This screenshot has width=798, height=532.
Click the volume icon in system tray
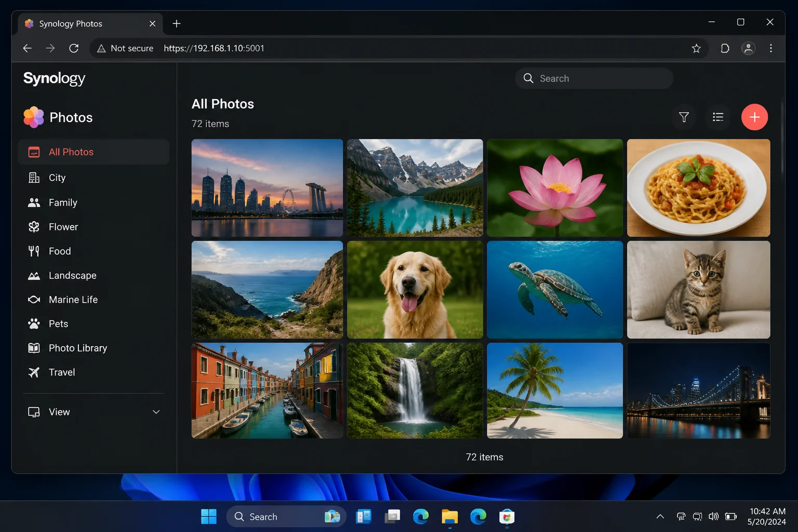tap(714, 516)
